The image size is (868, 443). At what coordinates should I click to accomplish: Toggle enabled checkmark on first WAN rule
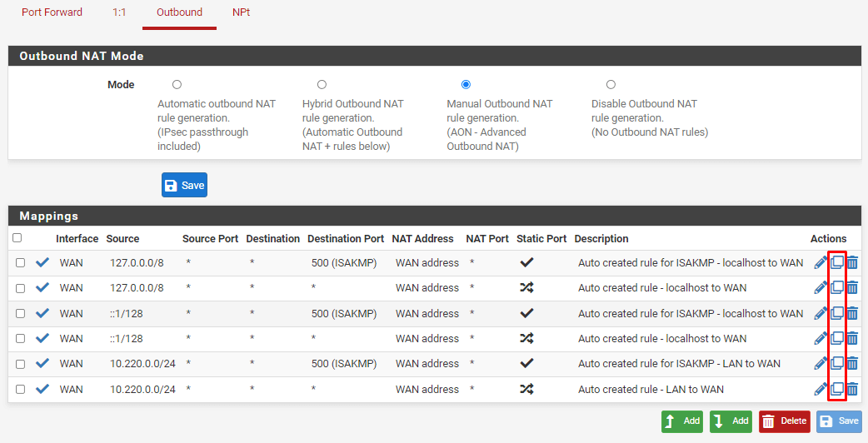(42, 262)
